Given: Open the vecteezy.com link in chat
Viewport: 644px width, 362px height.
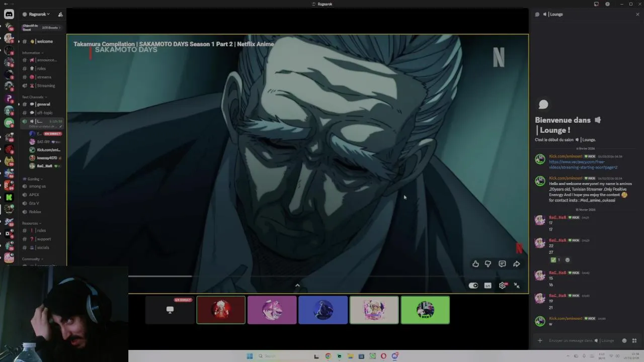Looking at the screenshot, I should tap(583, 164).
